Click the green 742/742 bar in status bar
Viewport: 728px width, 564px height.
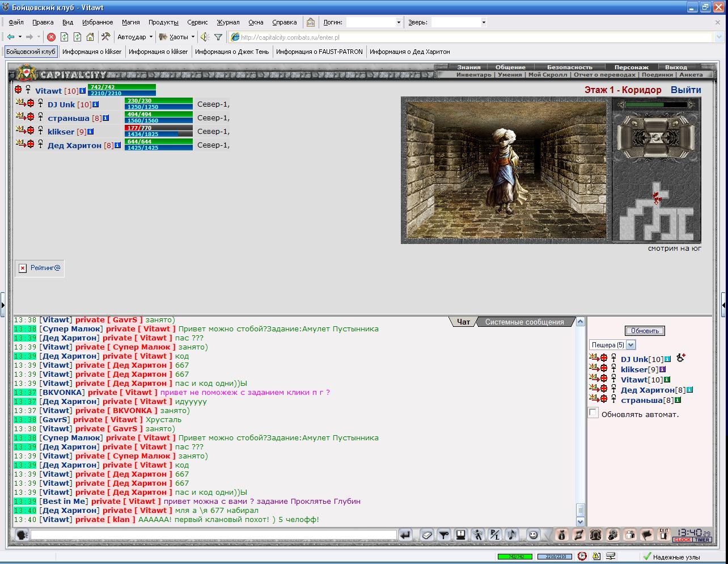(x=515, y=557)
